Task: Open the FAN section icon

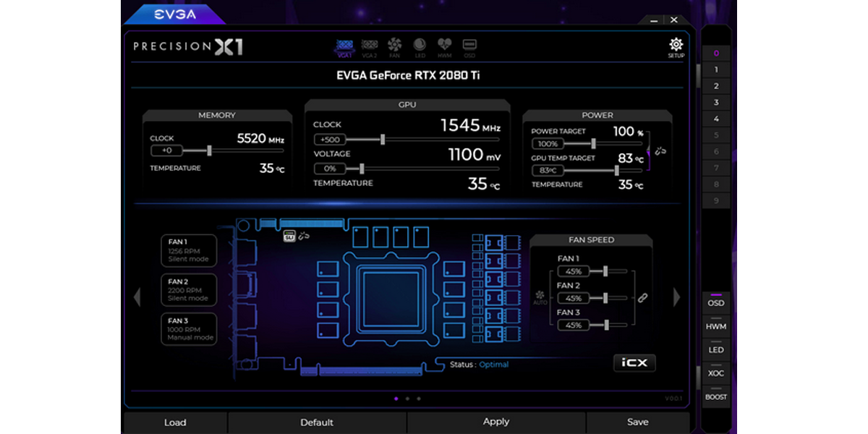Action: 394,48
